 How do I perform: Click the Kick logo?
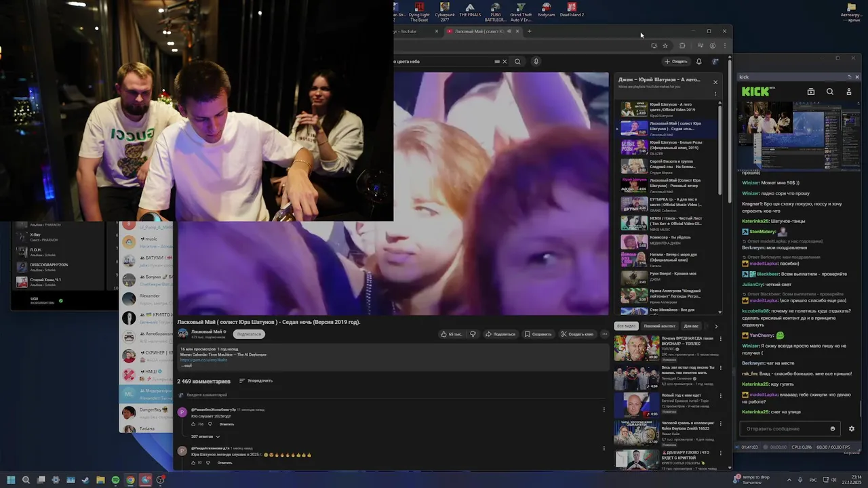[x=755, y=91]
